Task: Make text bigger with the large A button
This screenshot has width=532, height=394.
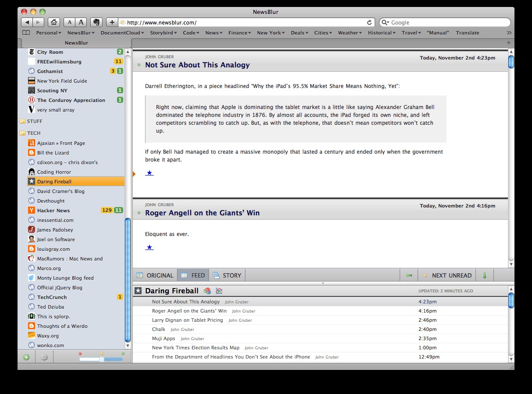Action: click(x=81, y=22)
